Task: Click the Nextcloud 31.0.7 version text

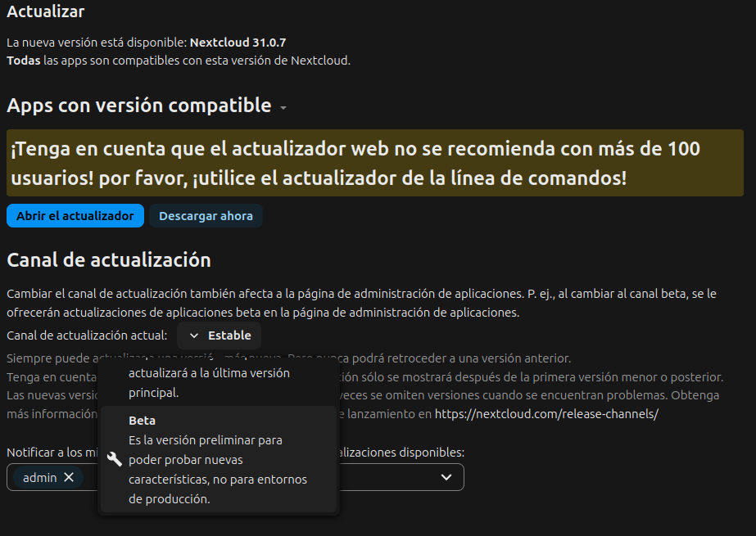Action: click(239, 42)
